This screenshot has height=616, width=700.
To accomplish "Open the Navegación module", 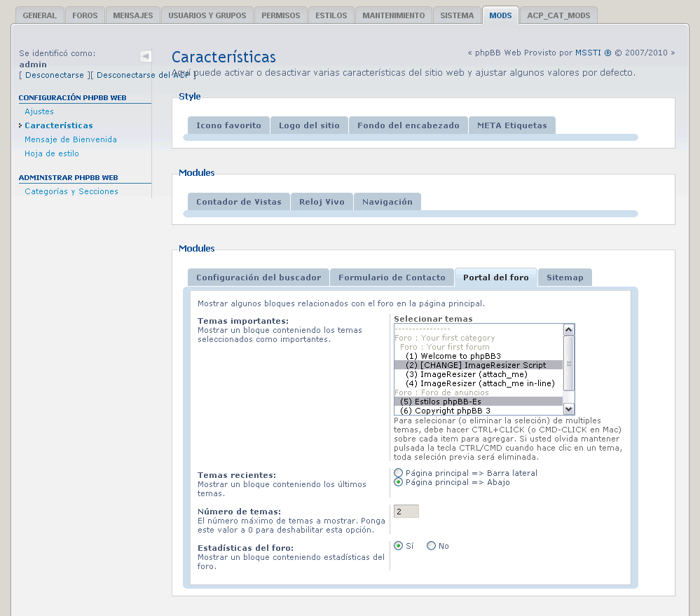I will click(x=388, y=201).
